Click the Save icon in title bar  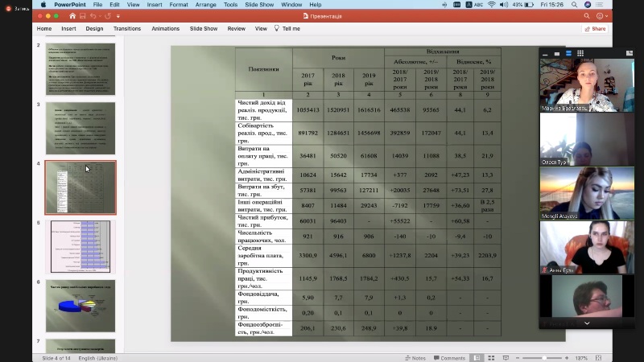83,16
